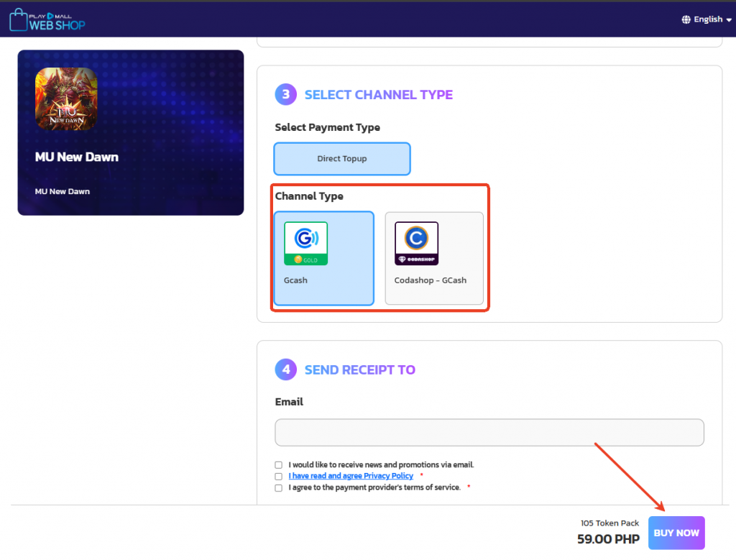Expand the English language dropdown
The width and height of the screenshot is (736, 560).
tap(707, 19)
